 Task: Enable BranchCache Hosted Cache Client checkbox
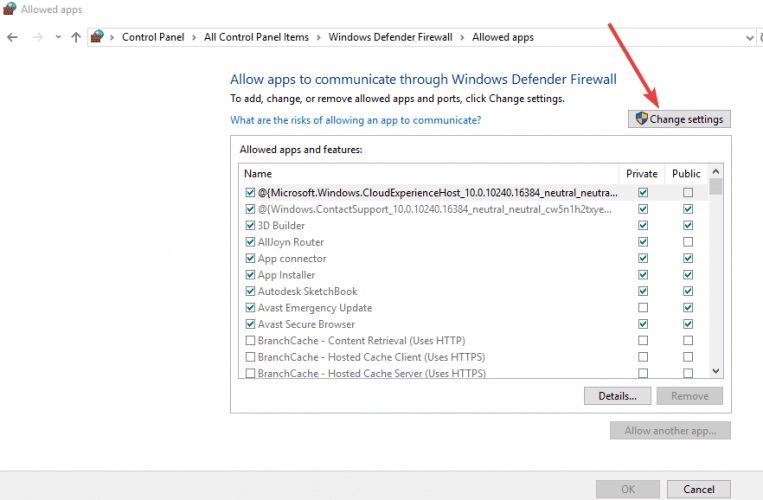tap(250, 357)
